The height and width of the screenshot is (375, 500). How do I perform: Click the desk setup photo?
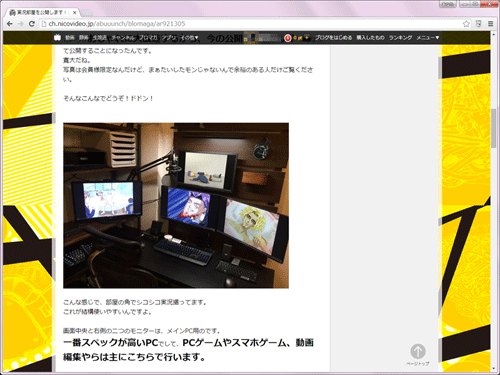tap(176, 205)
